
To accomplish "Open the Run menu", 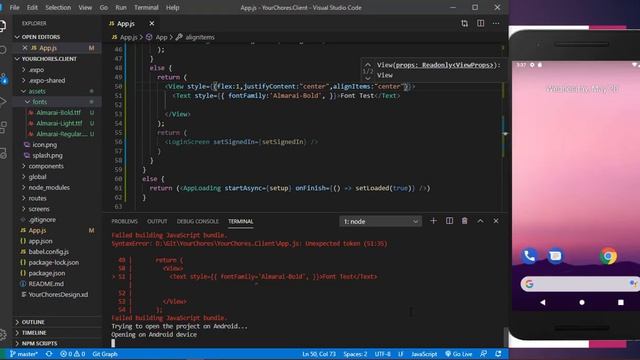I will (x=121, y=7).
